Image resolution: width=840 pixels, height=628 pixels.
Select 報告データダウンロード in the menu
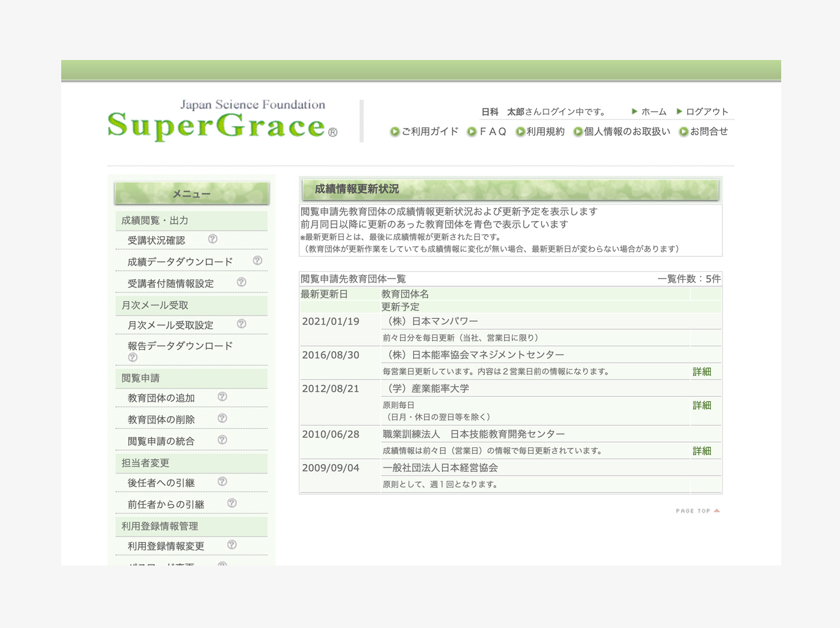[x=180, y=346]
